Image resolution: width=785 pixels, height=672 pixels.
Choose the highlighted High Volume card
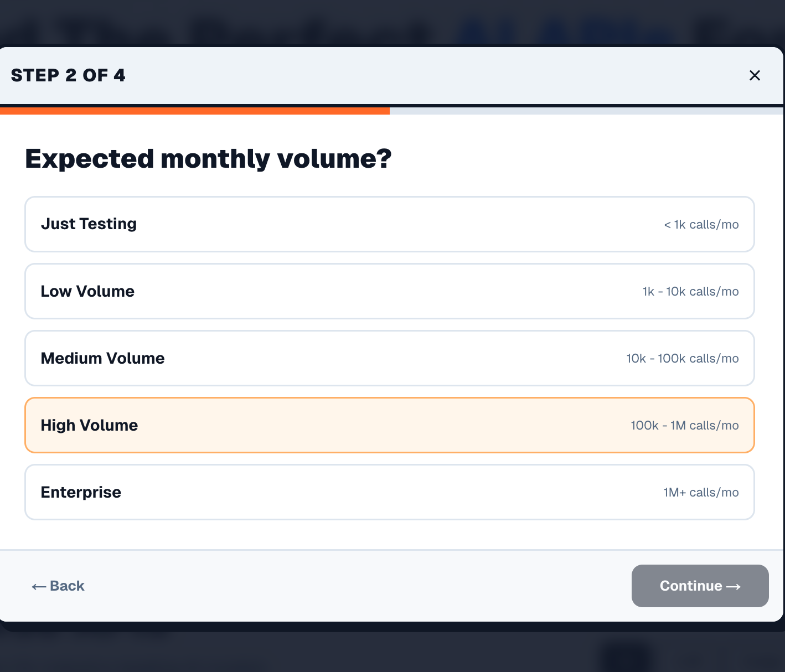click(x=389, y=425)
